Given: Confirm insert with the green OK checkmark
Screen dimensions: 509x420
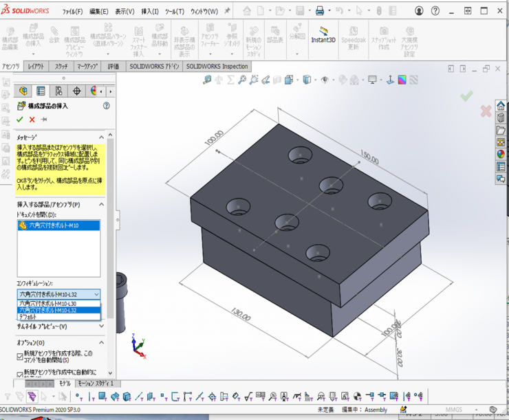Looking at the screenshot, I should pyautogui.click(x=19, y=120).
